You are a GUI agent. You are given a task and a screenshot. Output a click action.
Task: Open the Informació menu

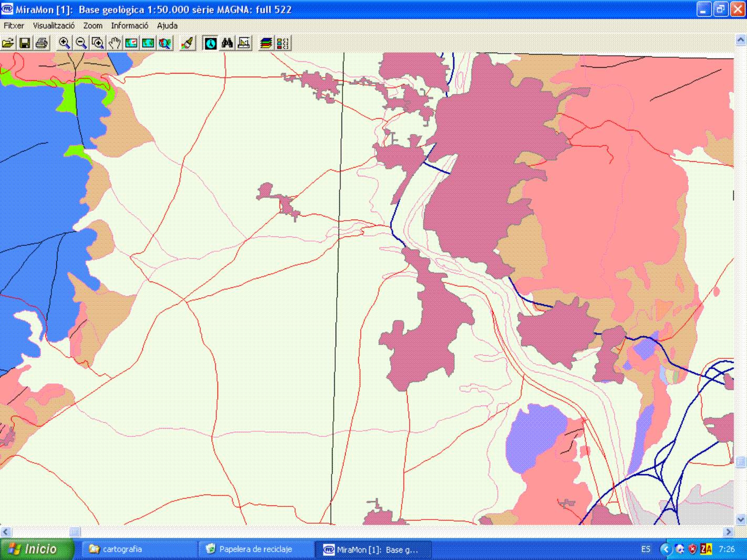pyautogui.click(x=129, y=25)
